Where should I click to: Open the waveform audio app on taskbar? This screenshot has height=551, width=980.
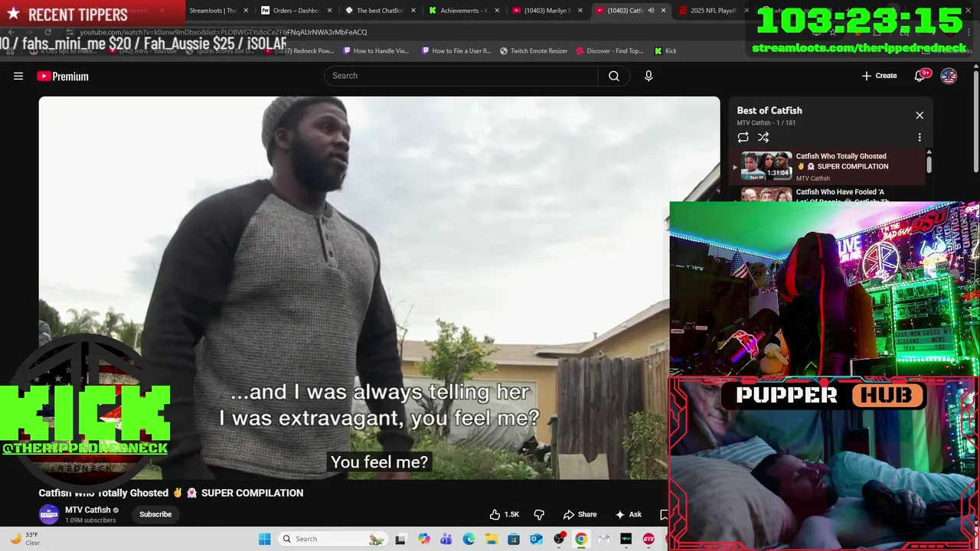626,539
